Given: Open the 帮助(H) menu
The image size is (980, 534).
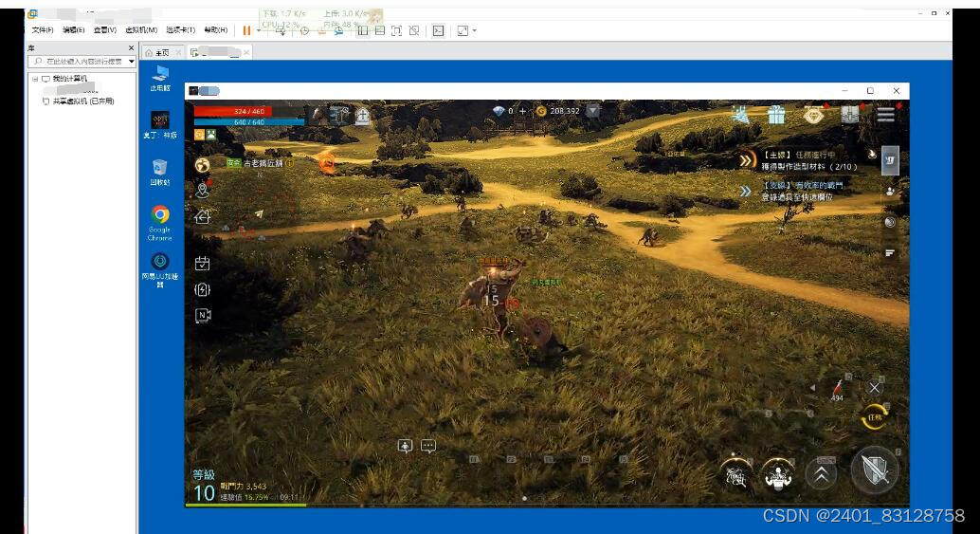Looking at the screenshot, I should (216, 30).
